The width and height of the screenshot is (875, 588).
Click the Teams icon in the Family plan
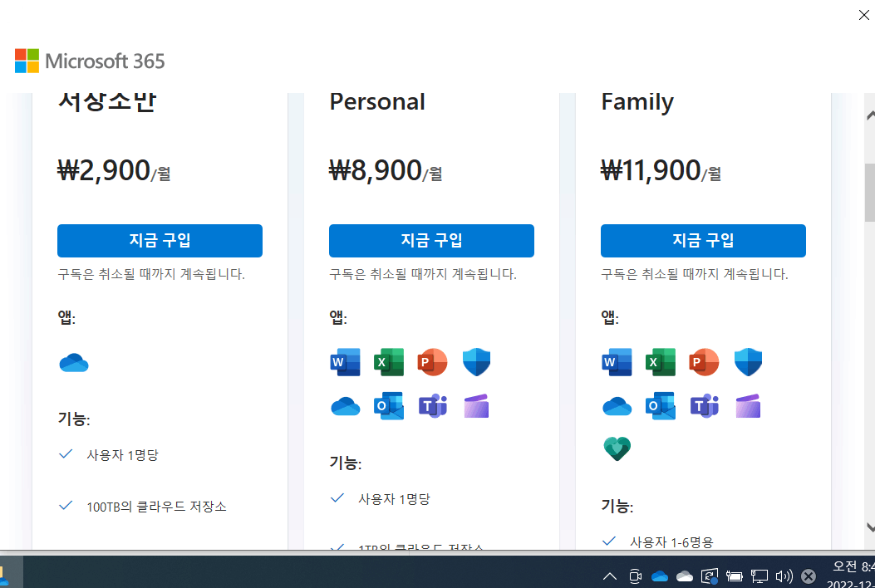[x=705, y=406]
